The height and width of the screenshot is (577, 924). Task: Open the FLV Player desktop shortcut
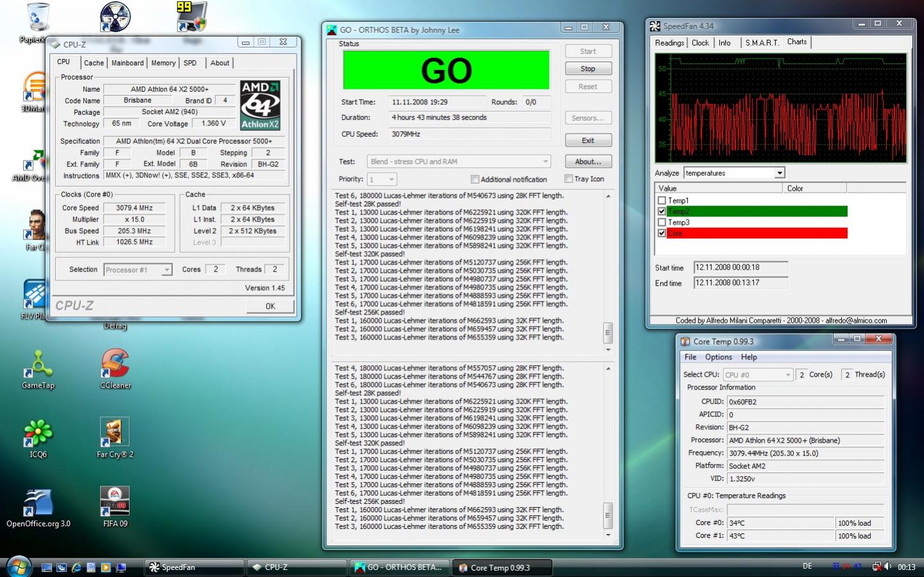pyautogui.click(x=34, y=295)
